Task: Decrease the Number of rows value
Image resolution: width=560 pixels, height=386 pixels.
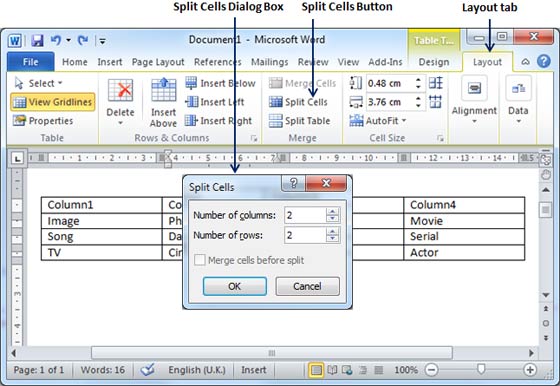Action: [x=333, y=239]
